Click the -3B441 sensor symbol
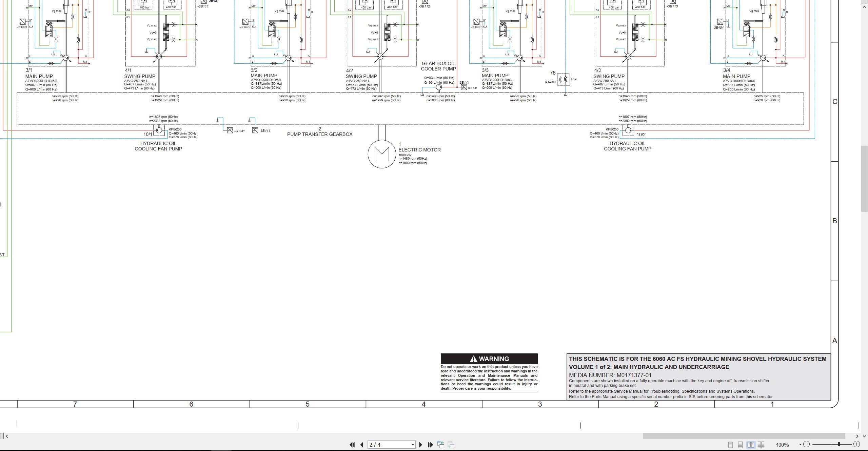This screenshot has width=868, height=451. point(255,130)
